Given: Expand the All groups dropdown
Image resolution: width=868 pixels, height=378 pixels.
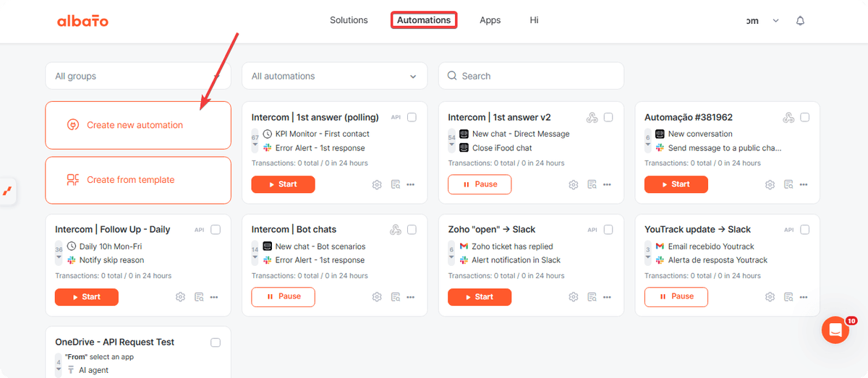Looking at the screenshot, I should pos(138,76).
